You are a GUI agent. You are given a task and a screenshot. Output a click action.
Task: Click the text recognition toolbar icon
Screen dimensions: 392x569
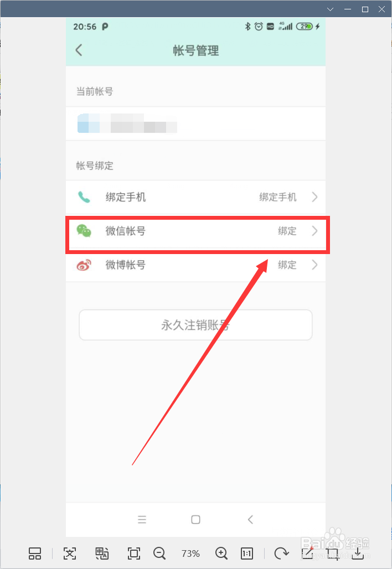click(x=70, y=554)
